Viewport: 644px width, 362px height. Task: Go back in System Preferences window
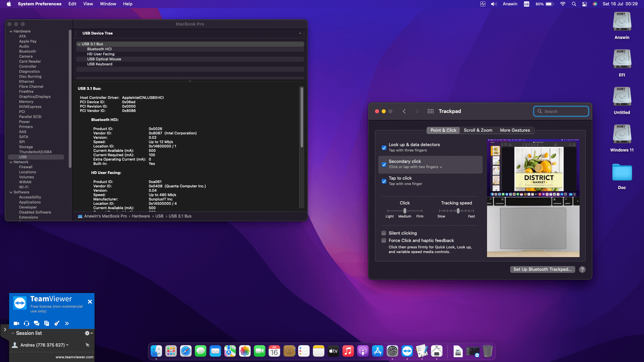tap(404, 111)
